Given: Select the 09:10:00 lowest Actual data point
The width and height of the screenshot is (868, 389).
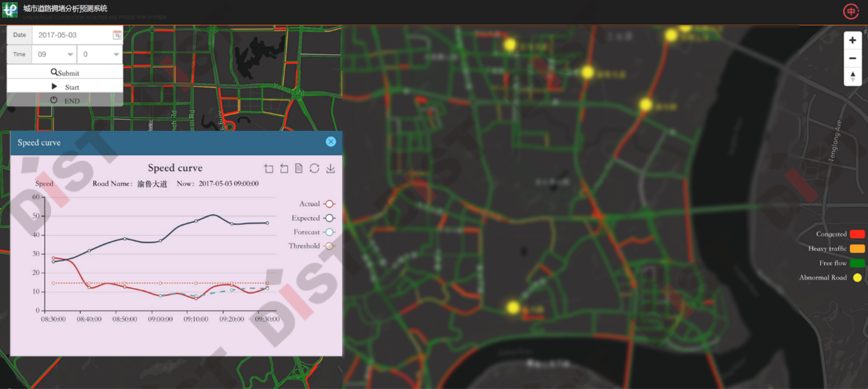Looking at the screenshot, I should [196, 299].
